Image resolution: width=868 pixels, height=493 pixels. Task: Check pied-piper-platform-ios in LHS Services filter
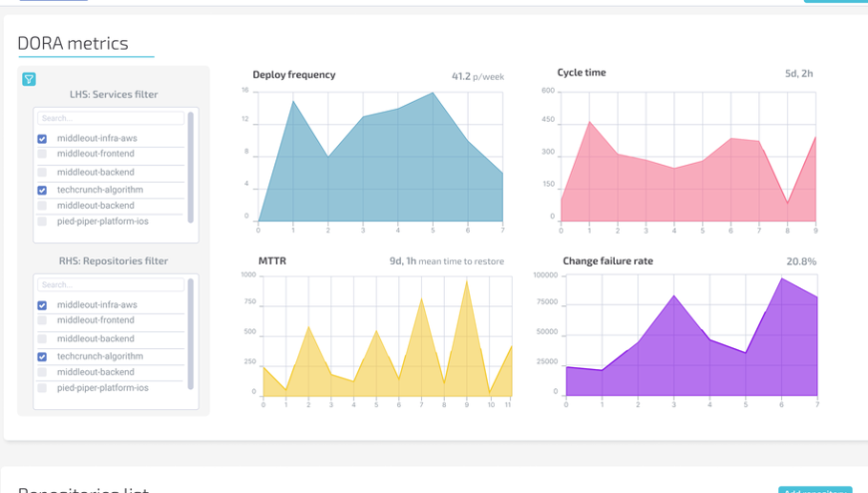click(42, 222)
